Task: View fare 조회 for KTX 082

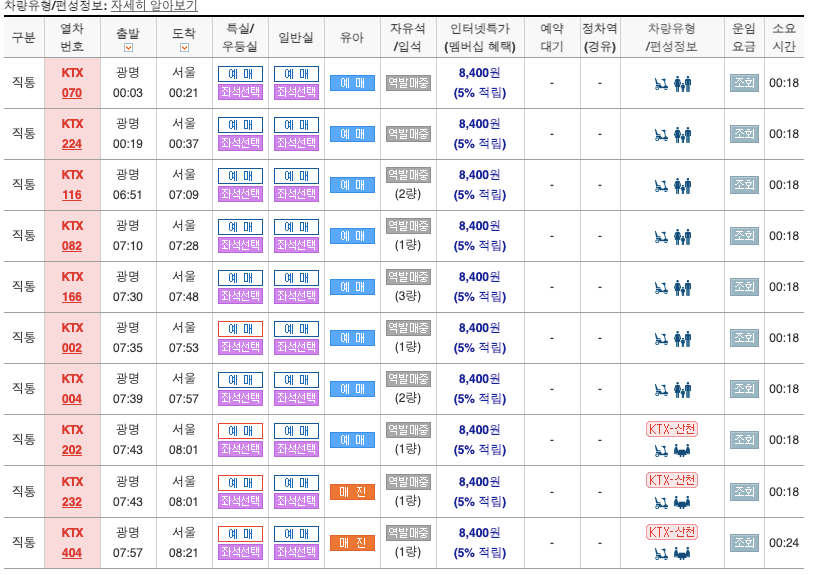Action: click(744, 236)
